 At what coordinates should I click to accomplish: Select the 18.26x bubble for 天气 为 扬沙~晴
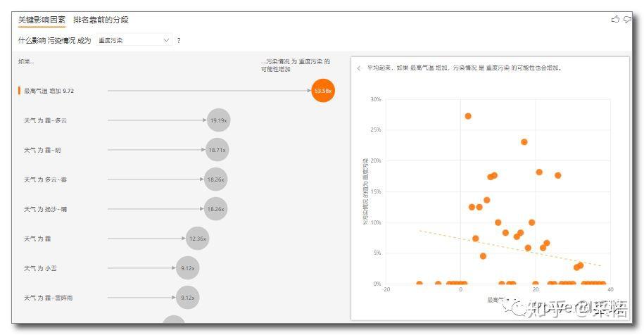(x=215, y=209)
